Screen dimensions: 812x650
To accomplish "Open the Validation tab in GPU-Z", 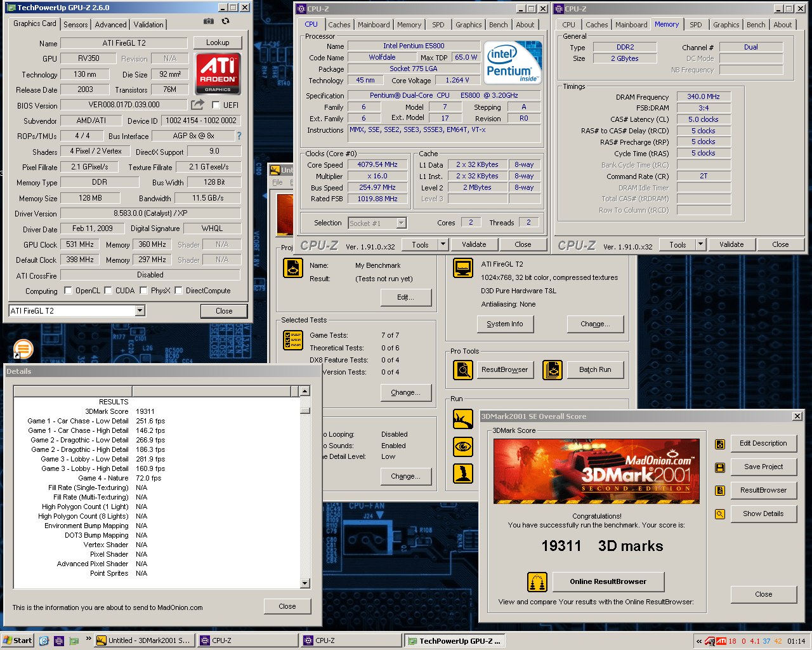I will point(148,25).
